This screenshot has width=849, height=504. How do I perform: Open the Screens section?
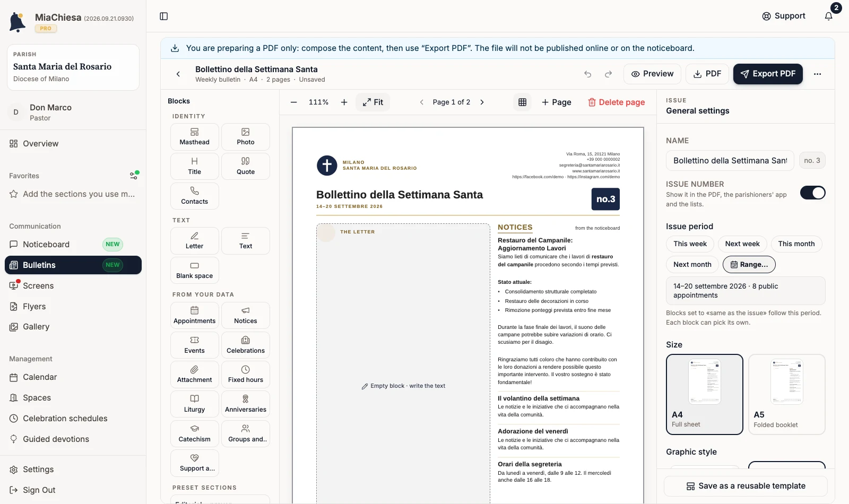pyautogui.click(x=73, y=286)
